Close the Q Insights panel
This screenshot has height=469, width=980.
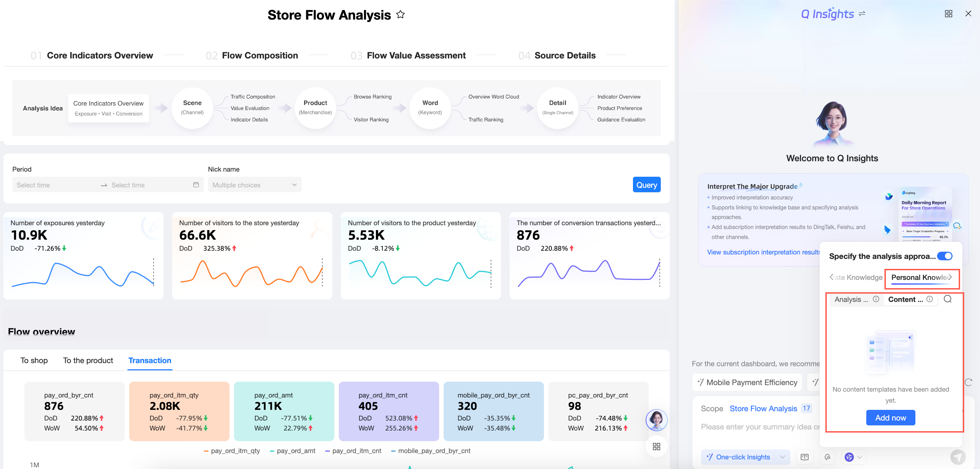[x=968, y=14]
